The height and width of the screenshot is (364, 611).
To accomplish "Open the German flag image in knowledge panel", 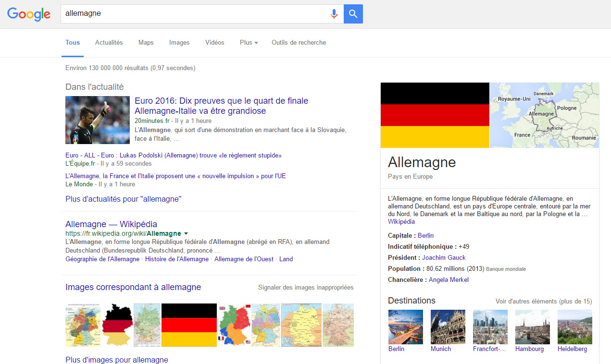I will [435, 115].
